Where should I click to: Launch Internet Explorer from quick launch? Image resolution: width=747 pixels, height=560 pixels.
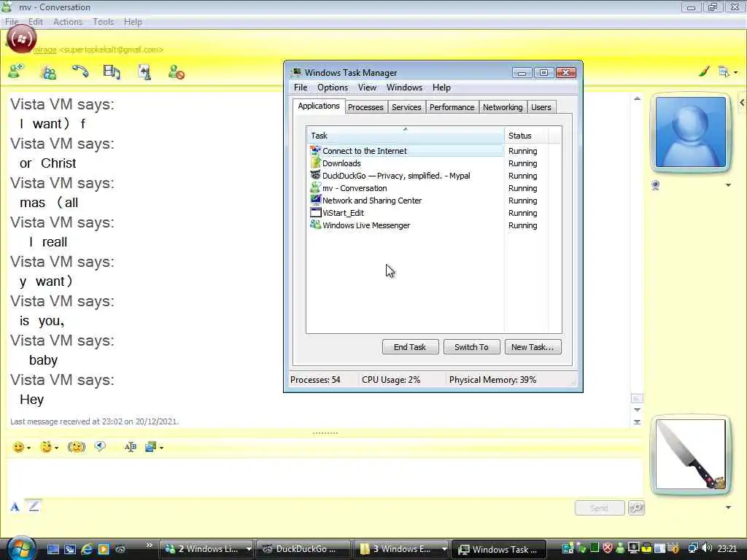pos(87,549)
